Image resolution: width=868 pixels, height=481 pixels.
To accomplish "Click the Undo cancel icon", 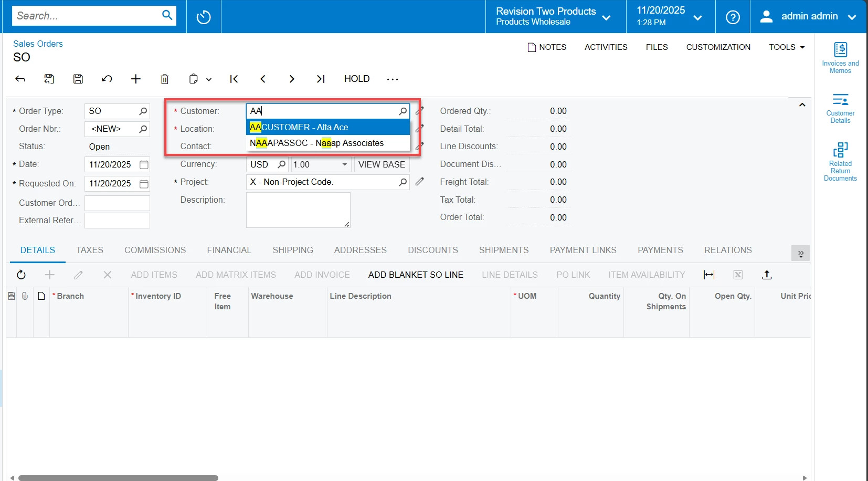I will pos(107,79).
